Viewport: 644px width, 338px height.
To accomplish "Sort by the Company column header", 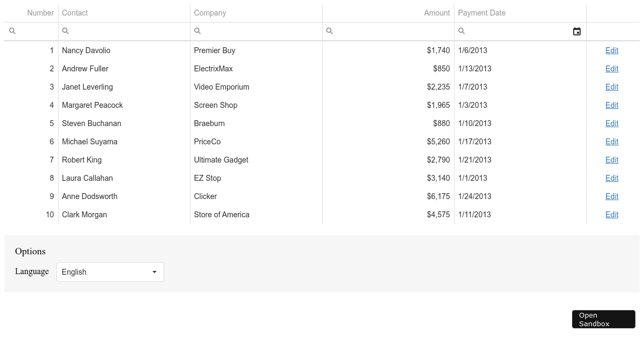I will pyautogui.click(x=210, y=13).
